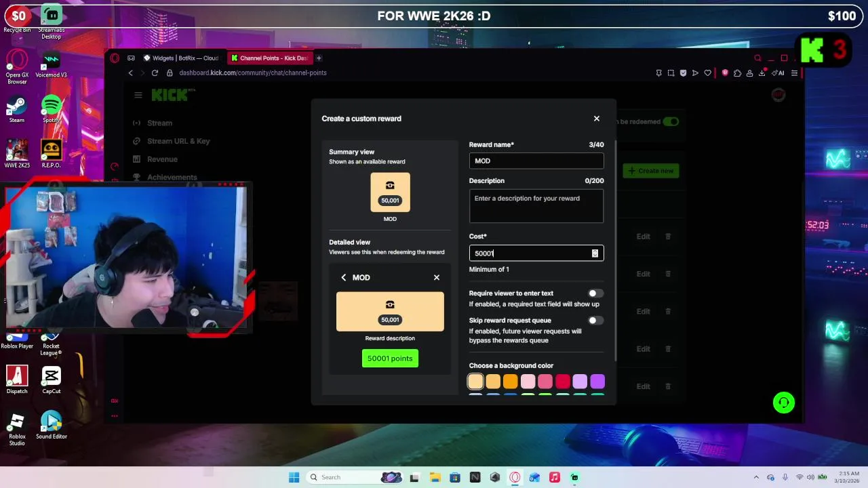Click the large reward card in Detailed view
Viewport: 868px width, 488px height.
390,312
